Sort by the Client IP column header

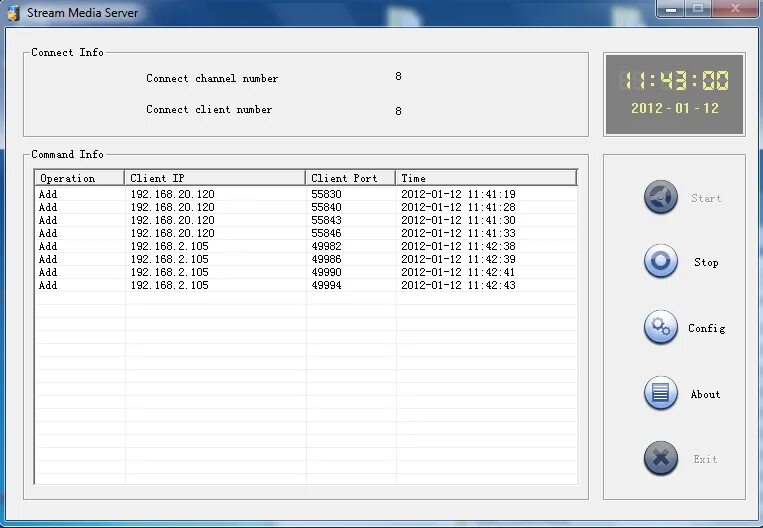tap(215, 178)
